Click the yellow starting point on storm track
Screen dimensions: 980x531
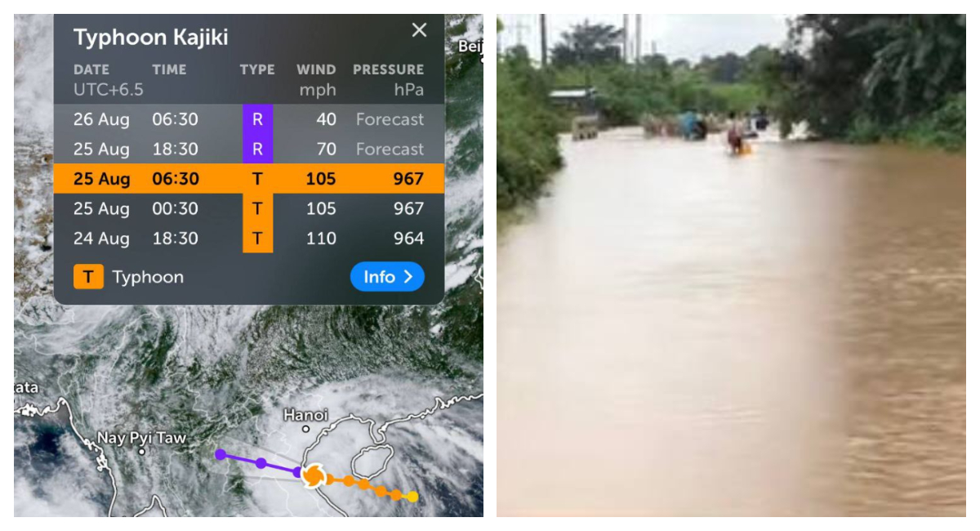pyautogui.click(x=412, y=497)
